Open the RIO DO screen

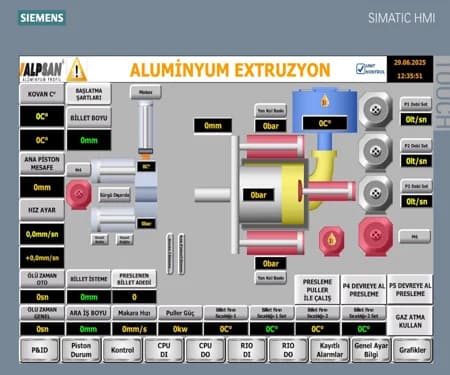288,350
